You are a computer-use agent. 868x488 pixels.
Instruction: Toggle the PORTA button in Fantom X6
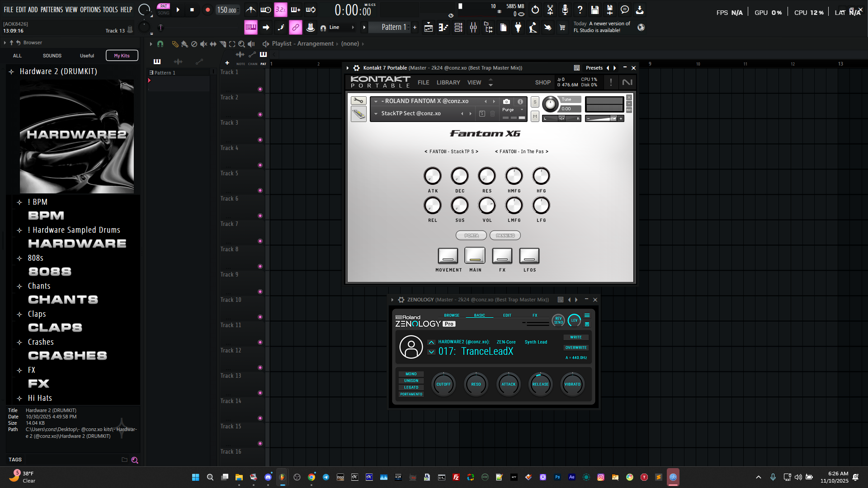point(471,235)
